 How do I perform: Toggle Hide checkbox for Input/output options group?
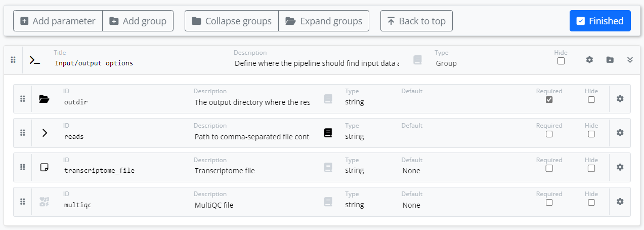coord(561,61)
